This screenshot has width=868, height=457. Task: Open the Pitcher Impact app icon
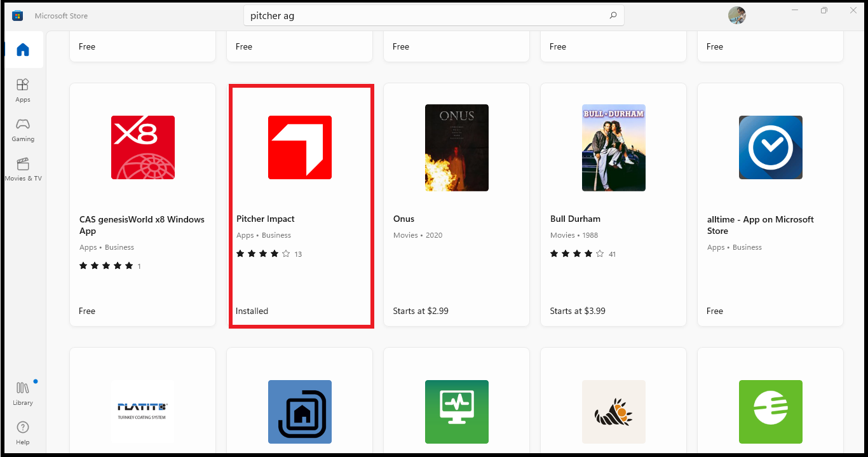point(300,147)
